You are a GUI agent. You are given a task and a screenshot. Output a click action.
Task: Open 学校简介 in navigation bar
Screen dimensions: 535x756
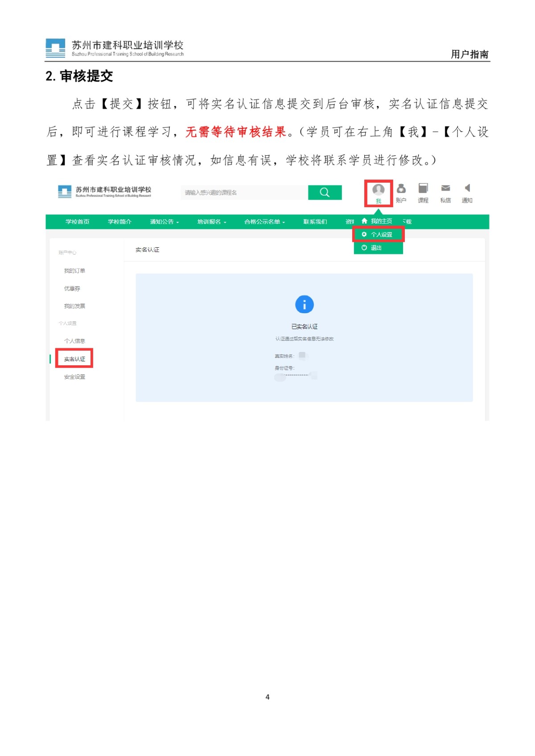pyautogui.click(x=119, y=222)
